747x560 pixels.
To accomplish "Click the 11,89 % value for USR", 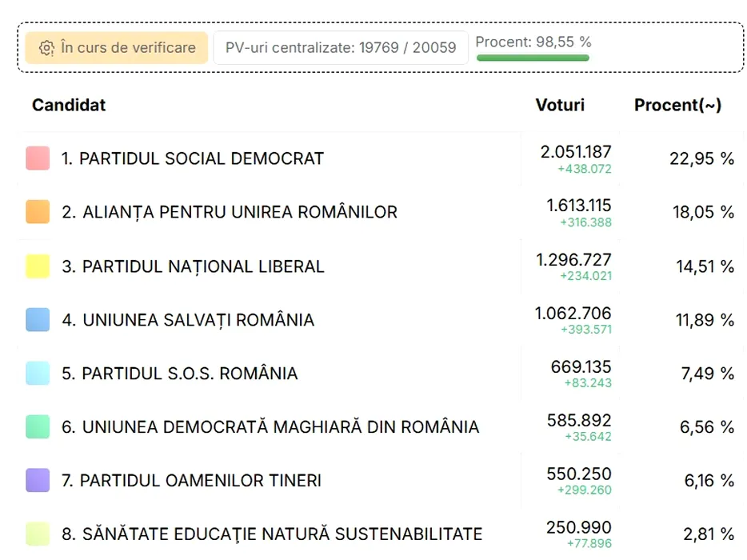I will 705,320.
